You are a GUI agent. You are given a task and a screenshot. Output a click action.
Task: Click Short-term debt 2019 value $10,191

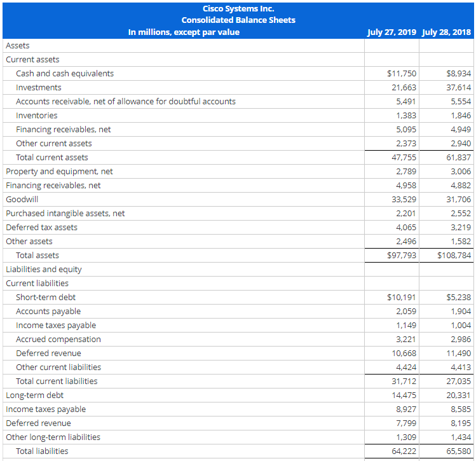[x=401, y=297]
